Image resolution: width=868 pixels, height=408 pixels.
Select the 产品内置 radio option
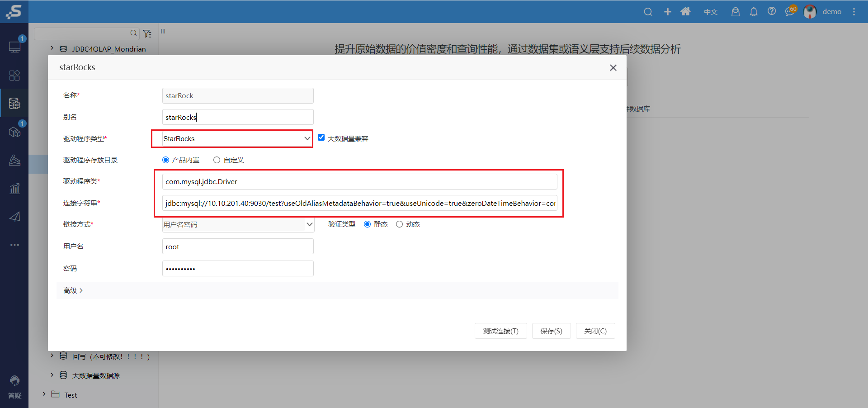165,160
